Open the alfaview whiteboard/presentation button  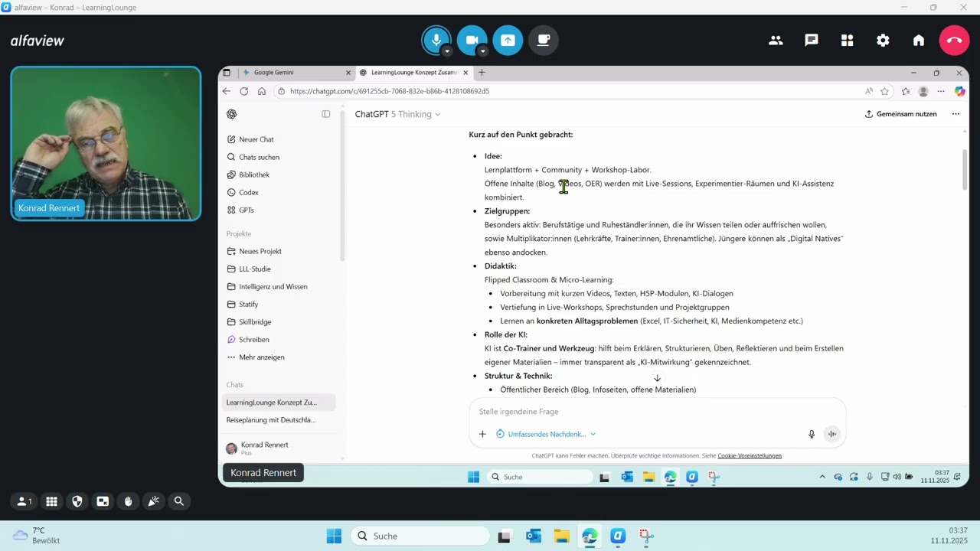coord(544,41)
